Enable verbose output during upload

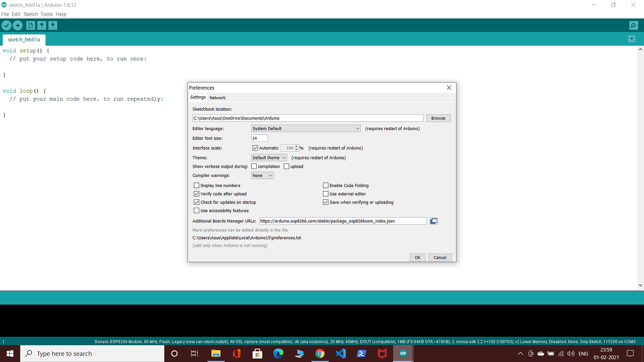[287, 166]
